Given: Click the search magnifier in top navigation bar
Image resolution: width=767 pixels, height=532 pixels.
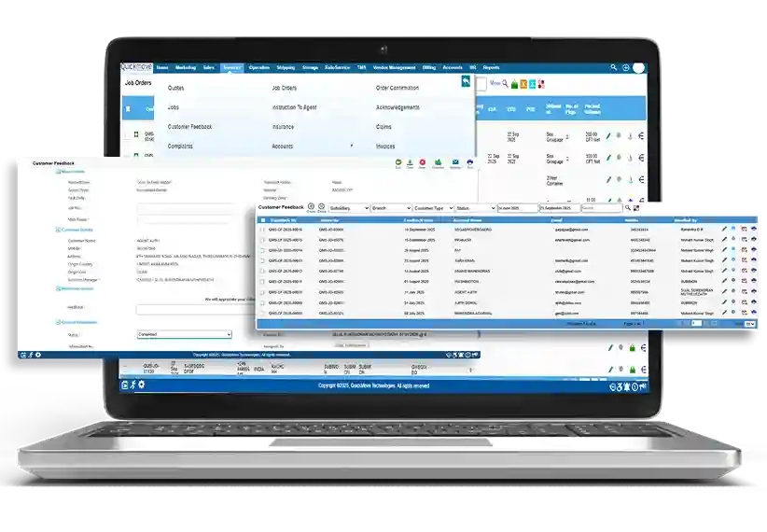Looking at the screenshot, I should [x=613, y=68].
